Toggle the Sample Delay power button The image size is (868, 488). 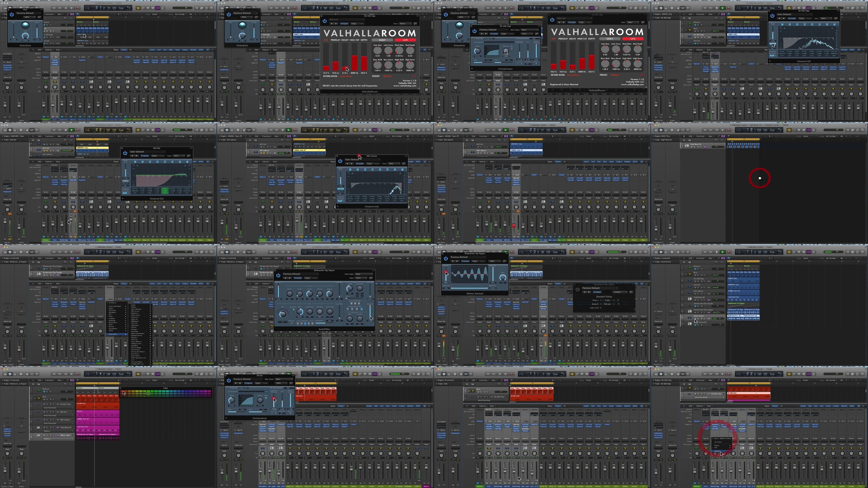point(577,289)
